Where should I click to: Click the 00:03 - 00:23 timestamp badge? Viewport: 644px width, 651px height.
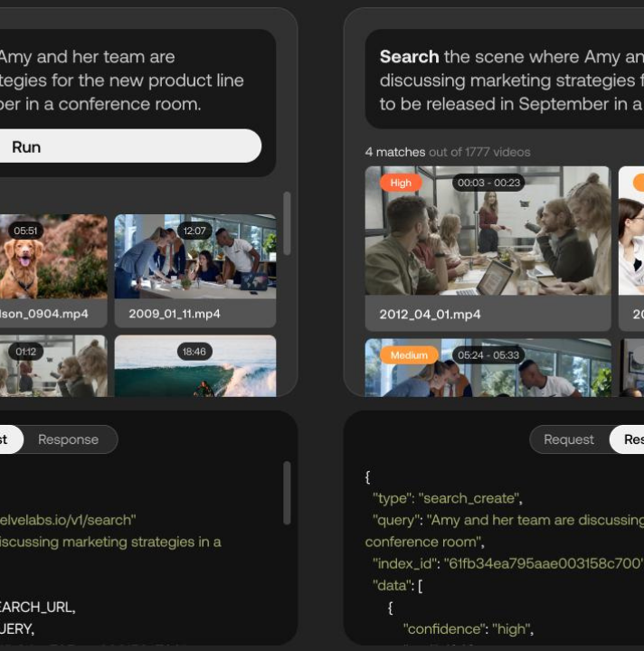coord(488,183)
